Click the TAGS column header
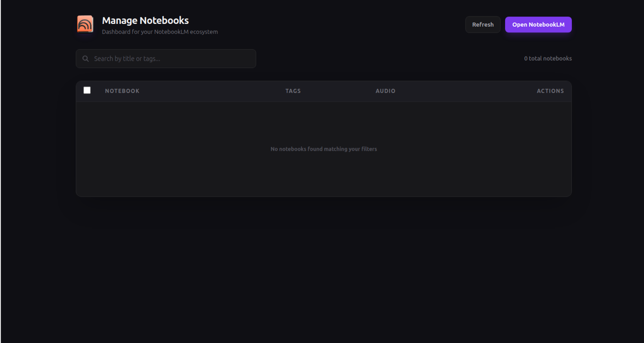 point(293,91)
